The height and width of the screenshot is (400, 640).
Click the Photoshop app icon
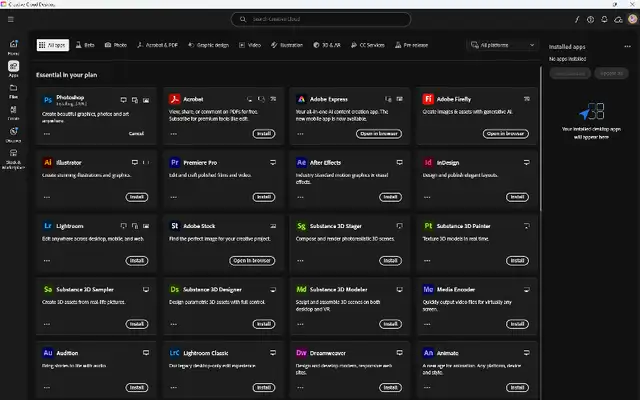pos(48,100)
